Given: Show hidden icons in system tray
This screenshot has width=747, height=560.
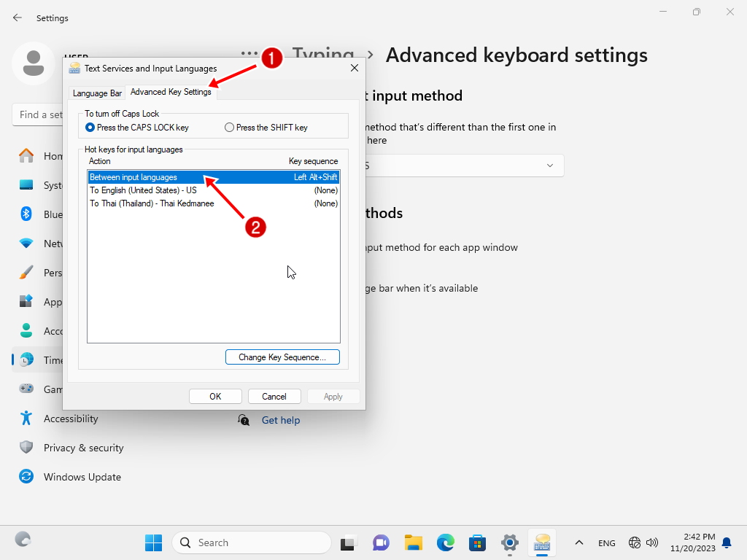Looking at the screenshot, I should pos(579,542).
